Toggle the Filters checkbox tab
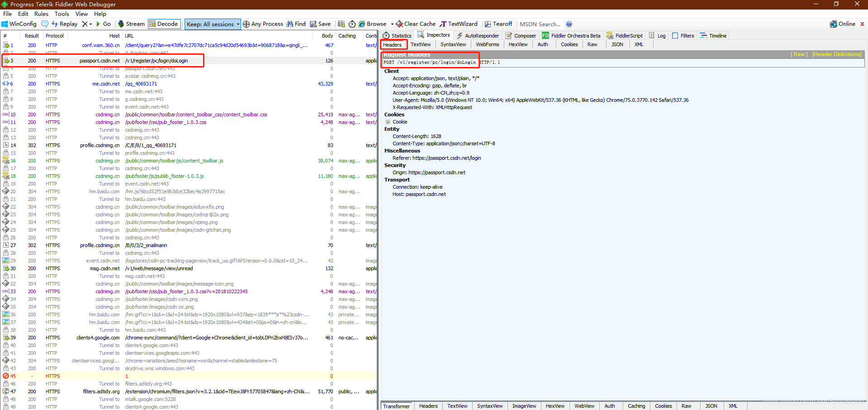 pos(683,35)
